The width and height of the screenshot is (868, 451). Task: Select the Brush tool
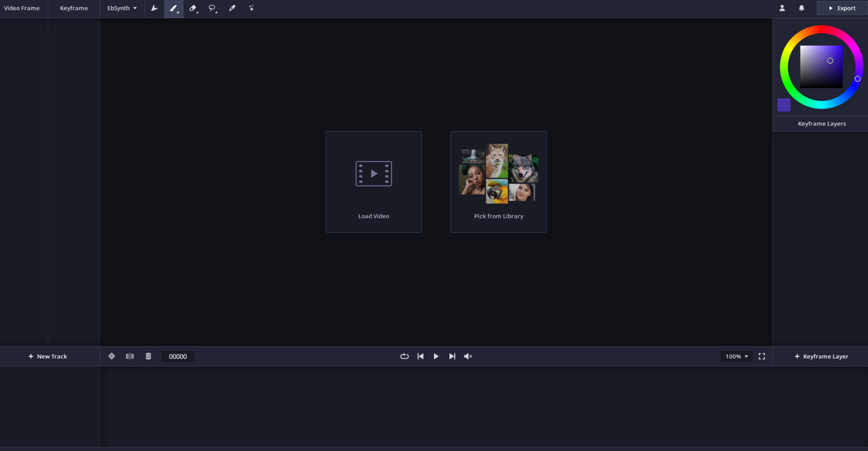(174, 8)
